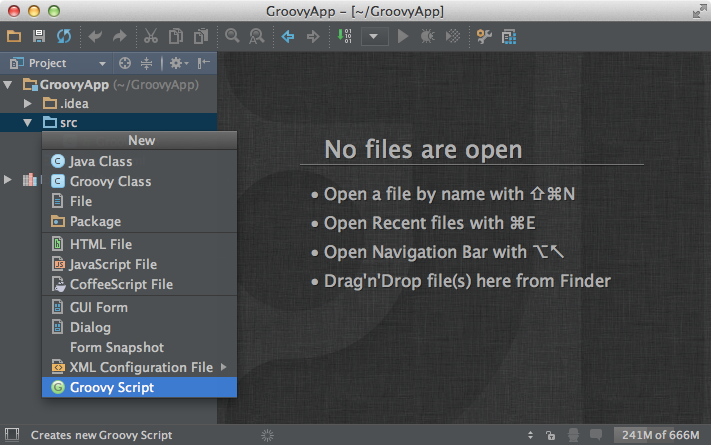Choose CoffeeScript File from New menu
Image resolution: width=711 pixels, height=445 pixels.
[139, 284]
